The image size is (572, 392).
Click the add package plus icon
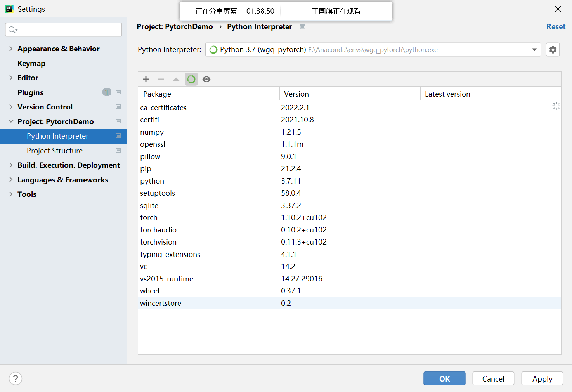coord(146,79)
